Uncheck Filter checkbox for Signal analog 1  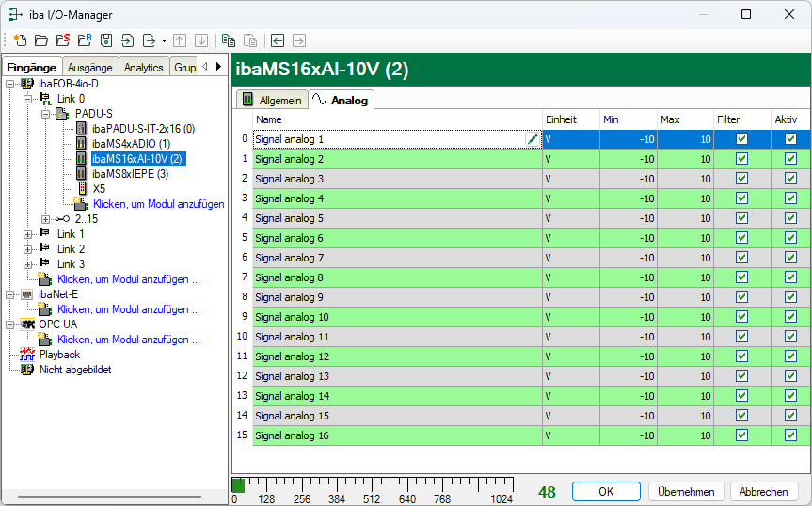[741, 139]
